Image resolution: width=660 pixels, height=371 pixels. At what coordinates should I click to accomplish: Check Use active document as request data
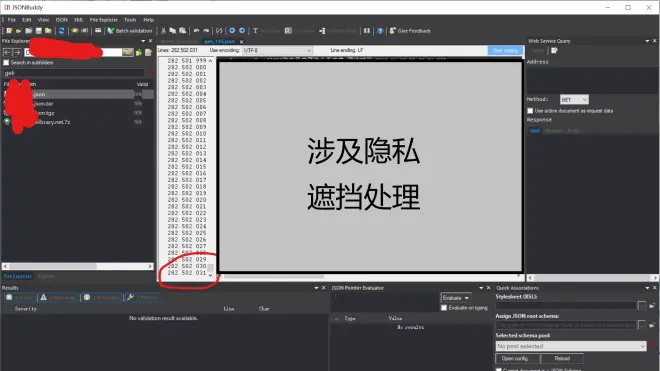coord(530,111)
